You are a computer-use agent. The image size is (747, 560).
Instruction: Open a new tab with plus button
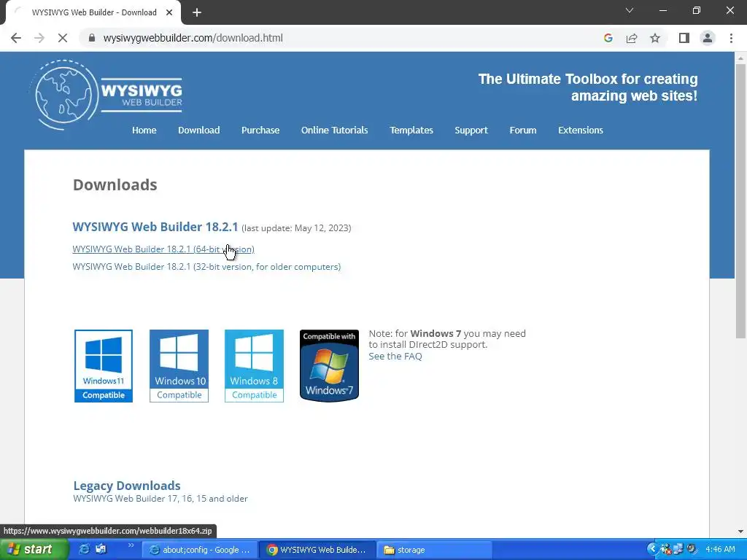[x=197, y=13]
